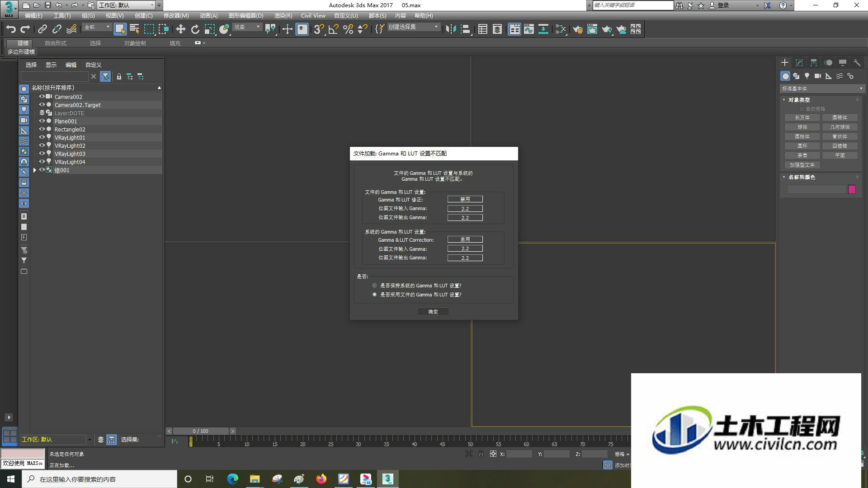Open the Curve Editor icon
Viewport: 868px width, 488px height.
528,29
